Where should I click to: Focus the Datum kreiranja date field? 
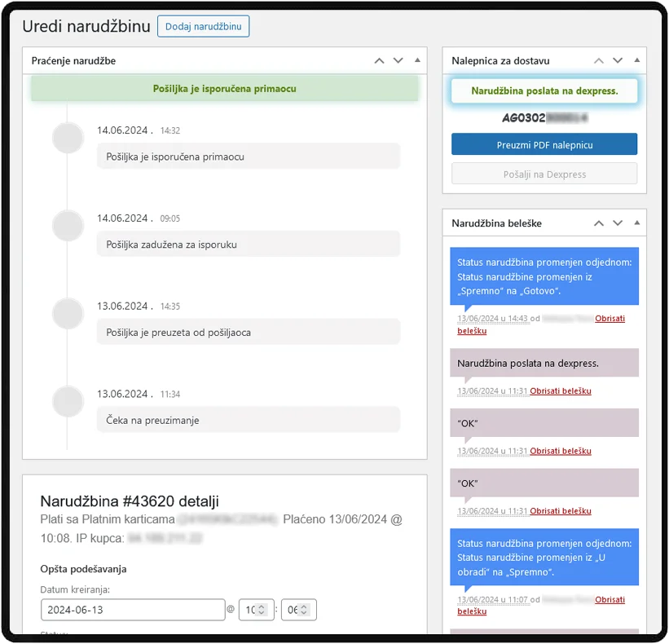click(133, 610)
